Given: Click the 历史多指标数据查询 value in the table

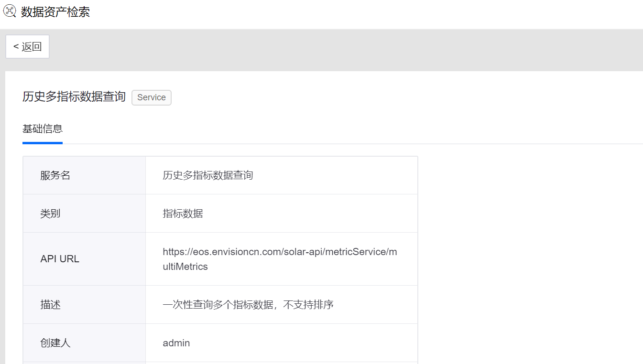Looking at the screenshot, I should tap(208, 175).
